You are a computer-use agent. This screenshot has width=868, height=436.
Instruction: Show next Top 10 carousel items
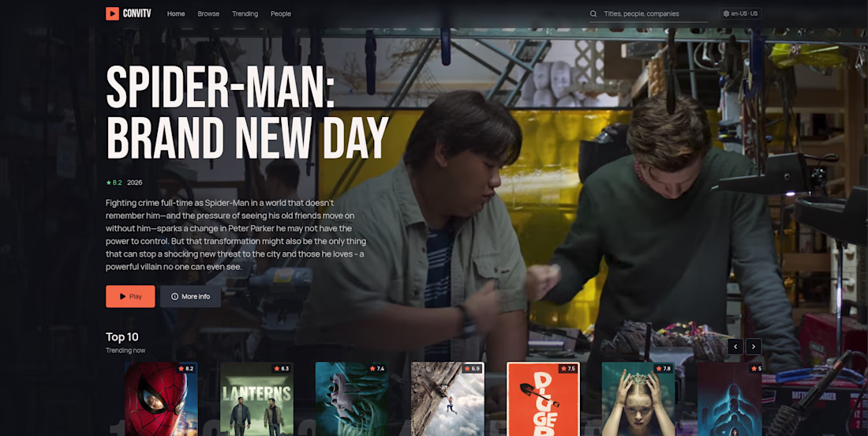[754, 347]
